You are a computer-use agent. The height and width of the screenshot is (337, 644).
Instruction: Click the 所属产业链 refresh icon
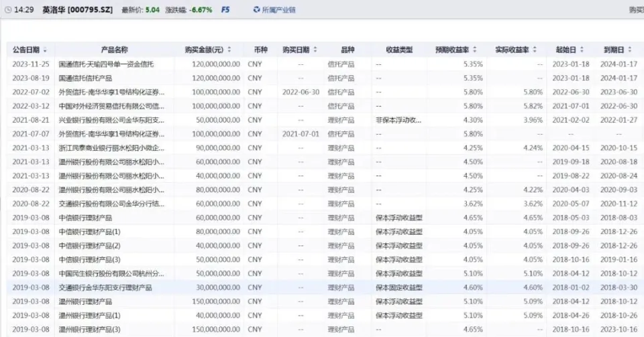click(256, 10)
